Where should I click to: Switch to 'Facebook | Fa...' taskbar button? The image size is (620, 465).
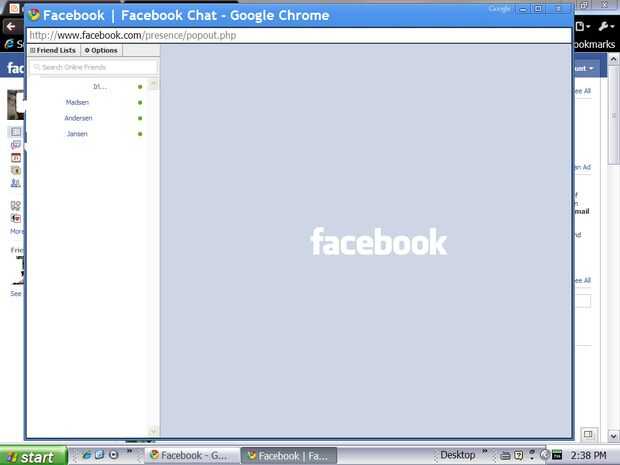pyautogui.click(x=289, y=456)
